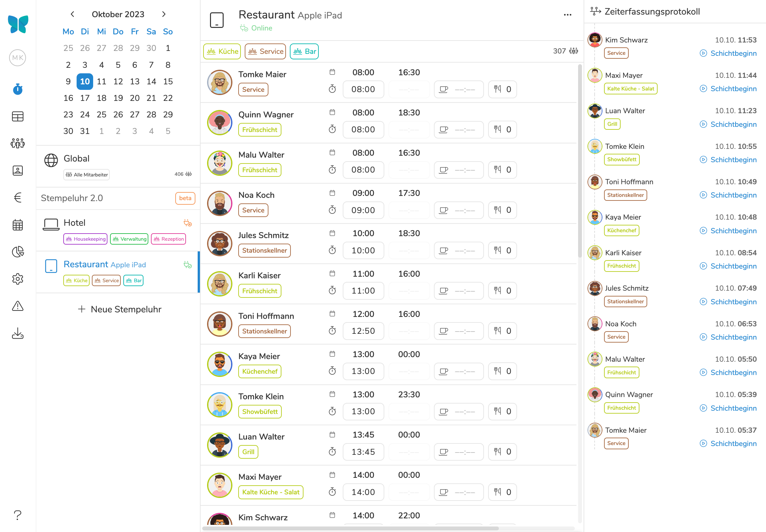This screenshot has height=532, width=766.
Task: Open the employees group sidebar icon
Action: click(x=18, y=143)
